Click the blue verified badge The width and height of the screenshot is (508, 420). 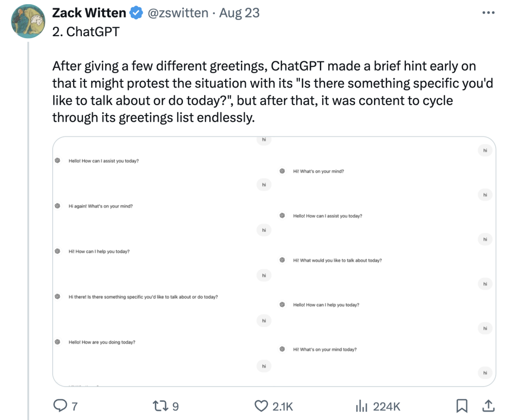pyautogui.click(x=136, y=13)
